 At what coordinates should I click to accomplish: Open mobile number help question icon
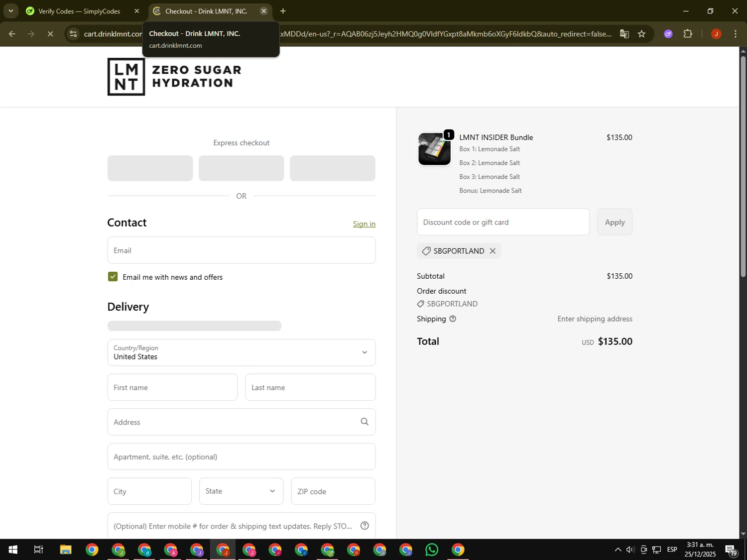365,526
